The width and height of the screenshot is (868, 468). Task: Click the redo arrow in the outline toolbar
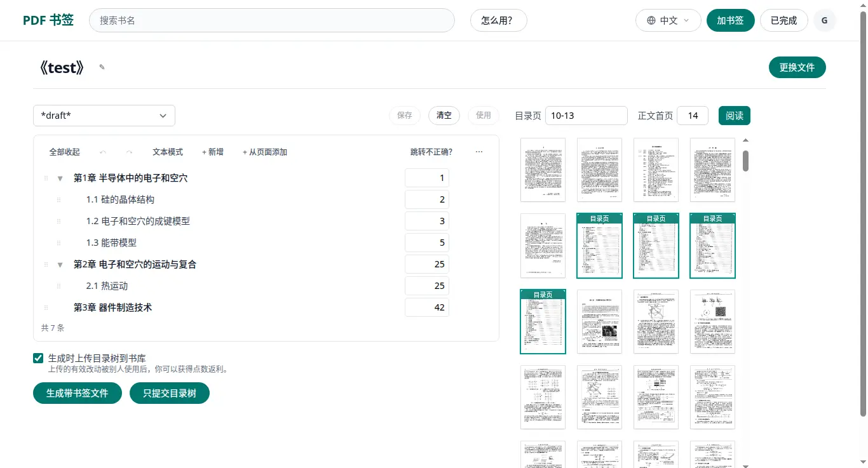[x=130, y=152]
